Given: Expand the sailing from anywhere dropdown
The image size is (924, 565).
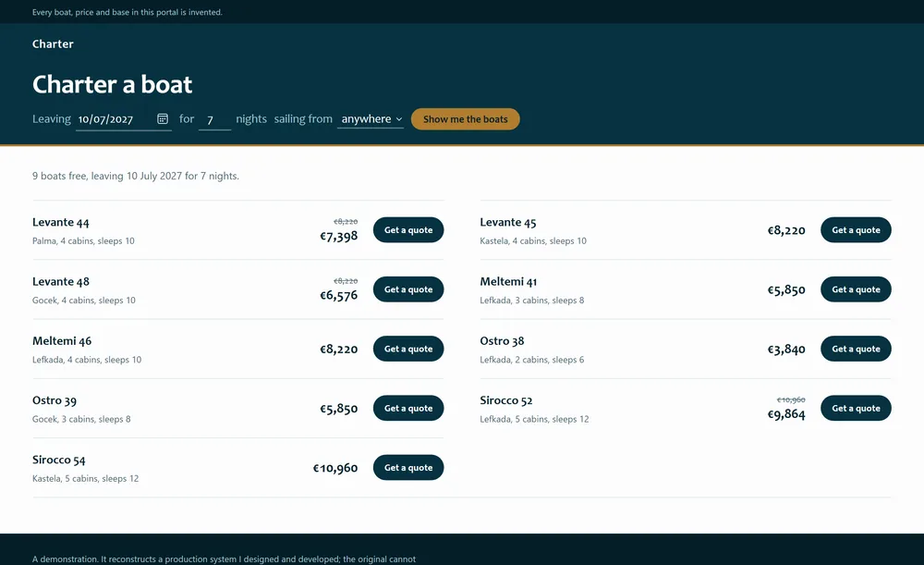Looking at the screenshot, I should click(x=371, y=119).
